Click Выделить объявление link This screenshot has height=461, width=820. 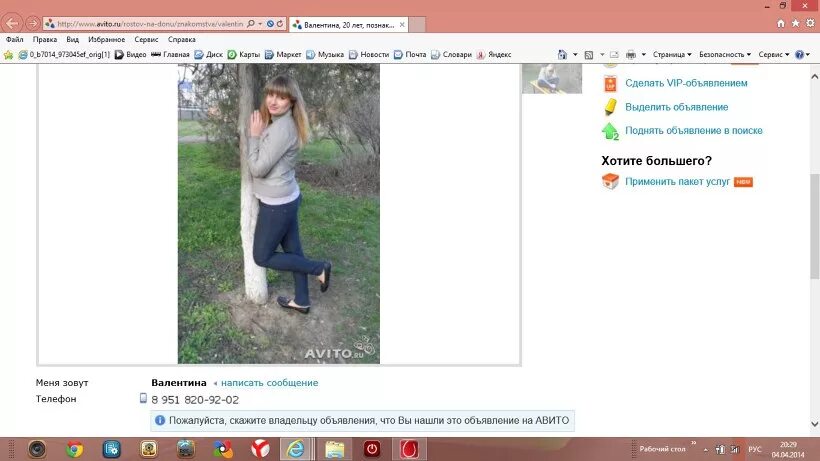tap(677, 107)
